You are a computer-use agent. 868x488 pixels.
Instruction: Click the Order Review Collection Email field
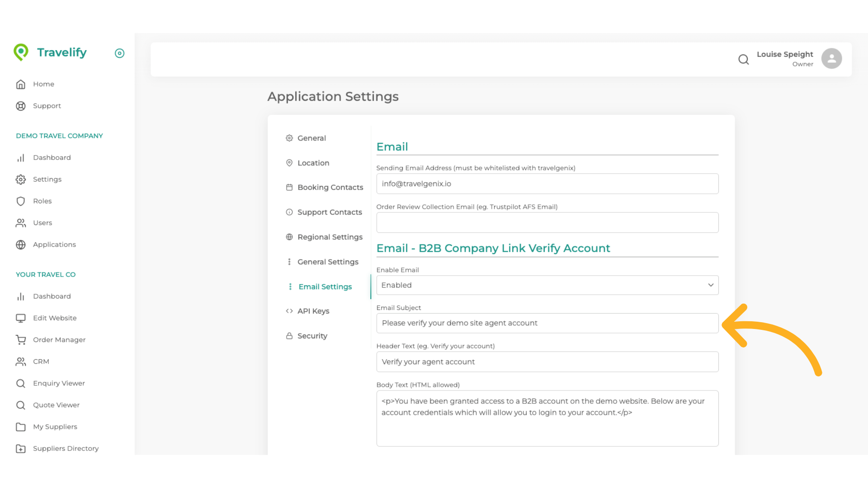click(547, 223)
